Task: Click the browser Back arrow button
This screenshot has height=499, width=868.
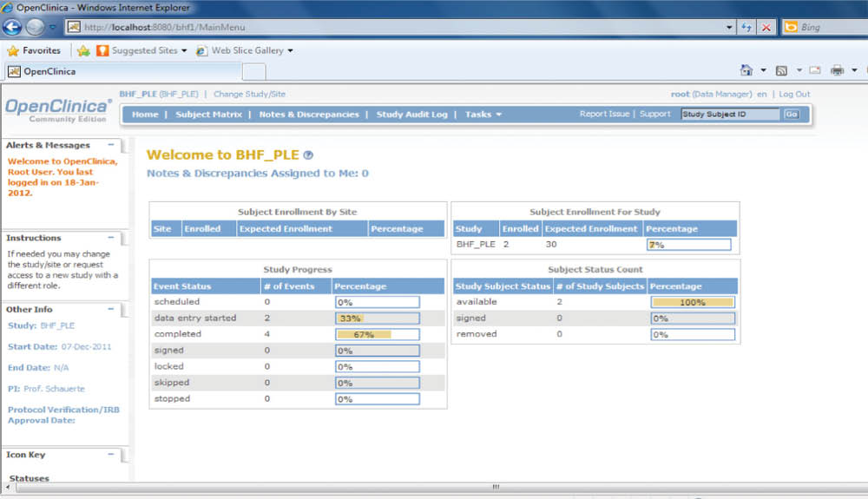Action: (14, 27)
